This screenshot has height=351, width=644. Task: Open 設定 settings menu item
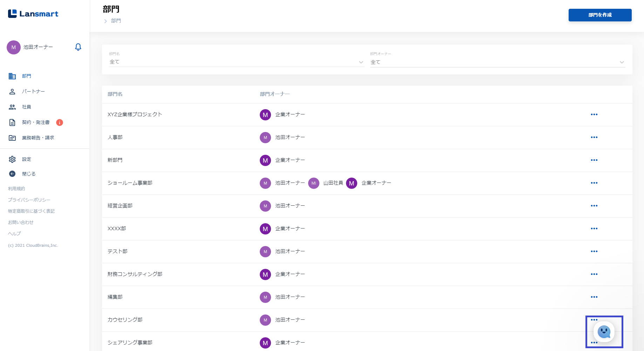[27, 159]
